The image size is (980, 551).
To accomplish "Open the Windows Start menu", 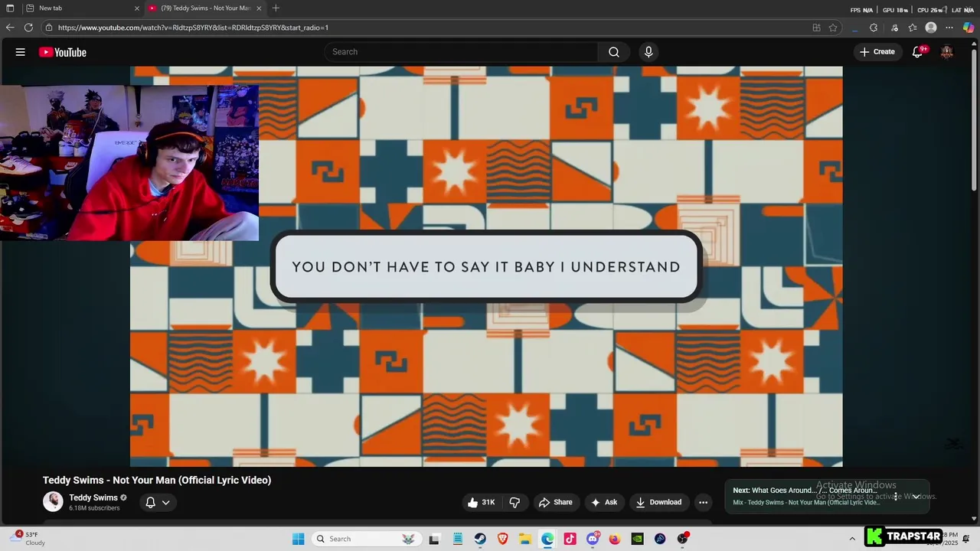I will [298, 539].
